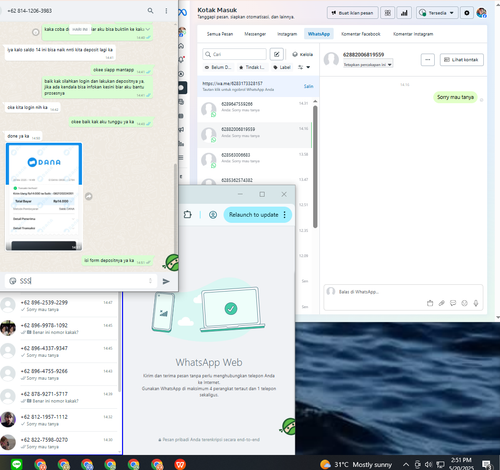Select the WhatsApp tab
Viewport: 500px width, 470px height.
[x=319, y=34]
